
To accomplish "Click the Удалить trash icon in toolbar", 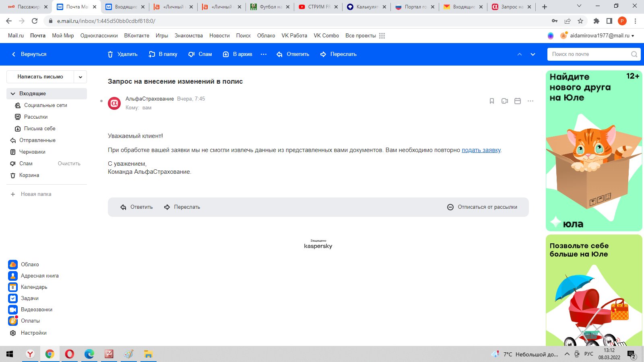I will click(x=110, y=54).
